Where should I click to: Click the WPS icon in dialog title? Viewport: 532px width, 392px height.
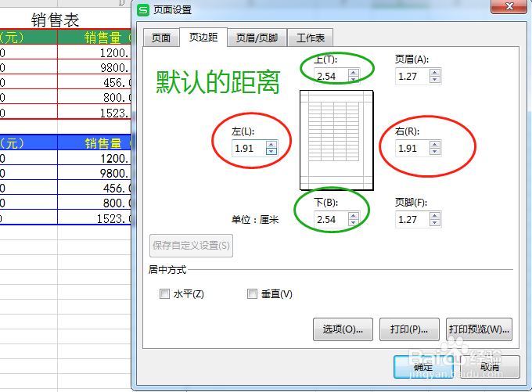[143, 10]
